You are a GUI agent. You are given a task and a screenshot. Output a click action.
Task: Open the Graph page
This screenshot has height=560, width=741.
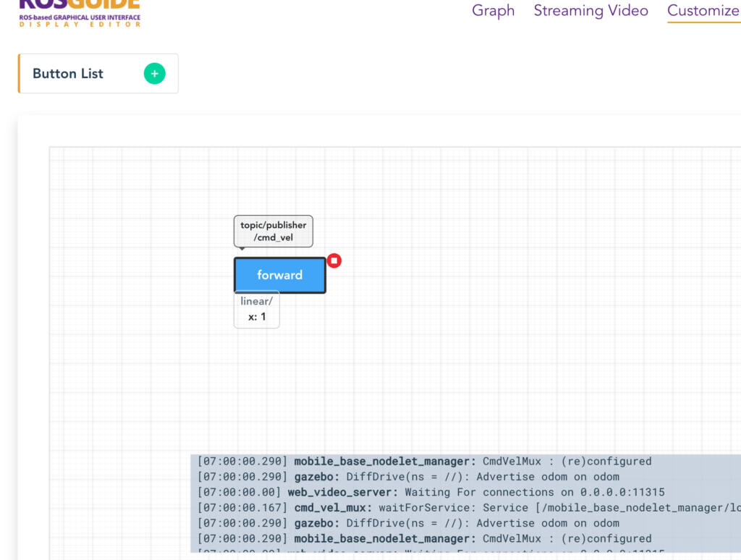[x=493, y=11]
